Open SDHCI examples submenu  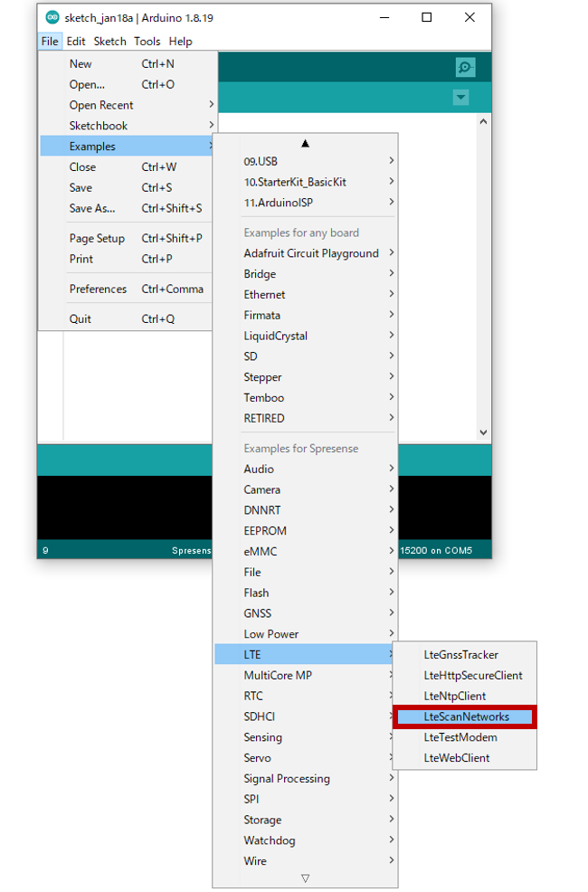coord(306,716)
